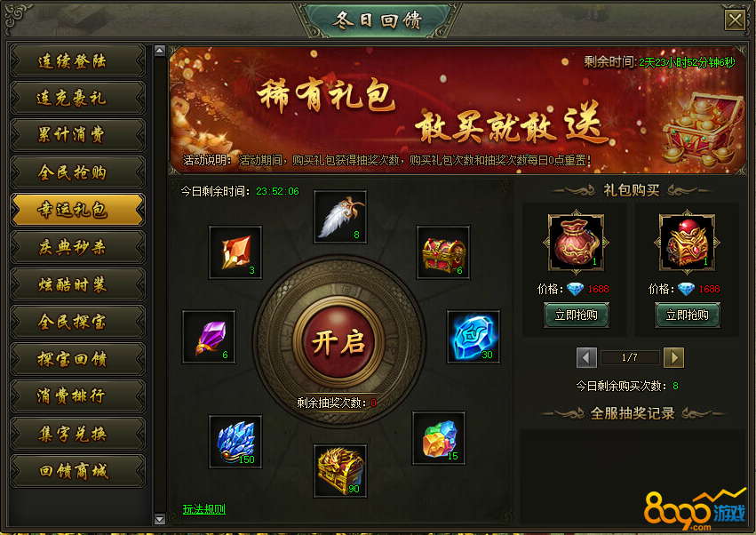Click the blue rune stone reward

tap(473, 337)
